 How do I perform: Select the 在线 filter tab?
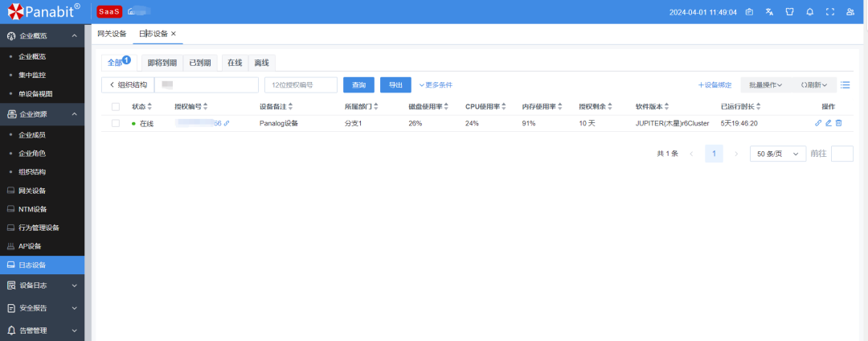pyautogui.click(x=235, y=63)
